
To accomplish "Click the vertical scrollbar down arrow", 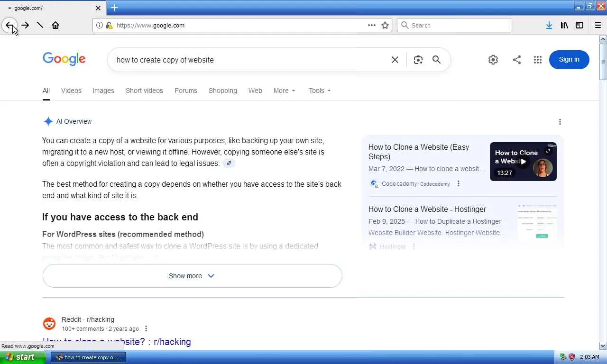I will 603,346.
